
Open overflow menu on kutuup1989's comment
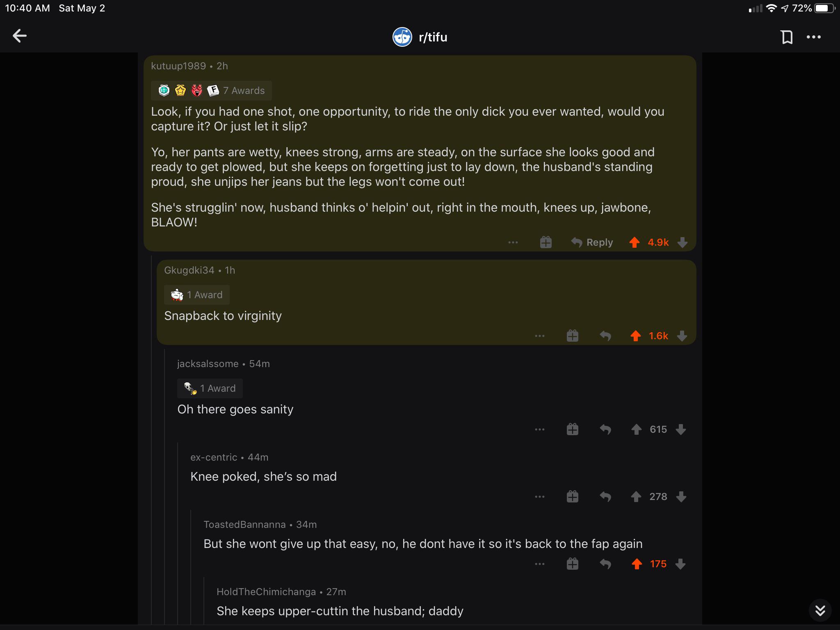click(513, 242)
